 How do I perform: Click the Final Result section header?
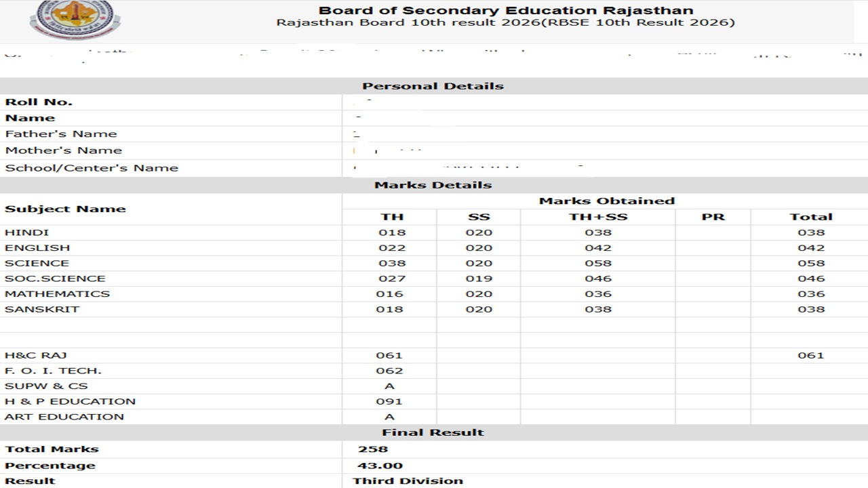(433, 432)
